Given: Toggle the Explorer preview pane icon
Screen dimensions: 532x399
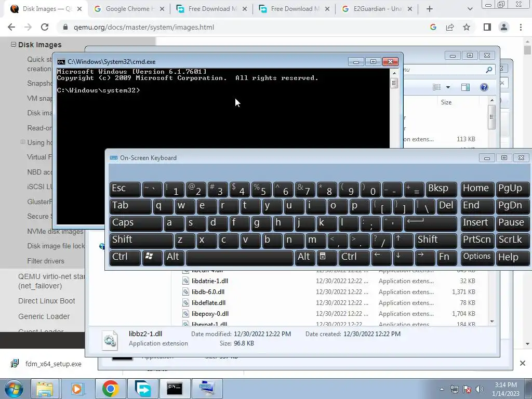Looking at the screenshot, I should coord(465,87).
